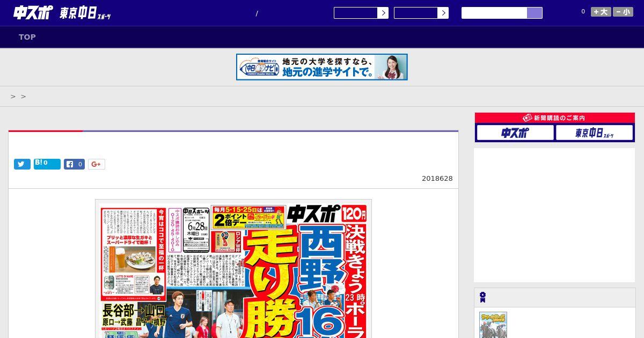The width and height of the screenshot is (644, 338).
Task: Open the second header dropdown arrow
Action: tap(443, 13)
